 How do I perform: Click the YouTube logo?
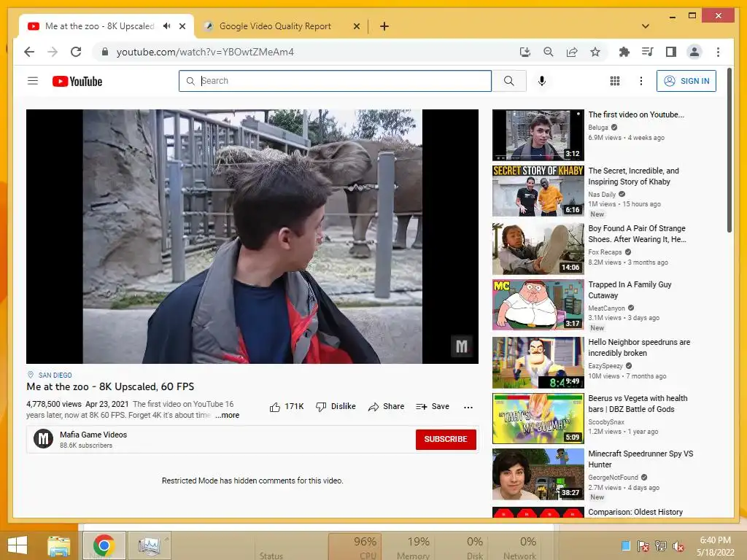(x=77, y=82)
